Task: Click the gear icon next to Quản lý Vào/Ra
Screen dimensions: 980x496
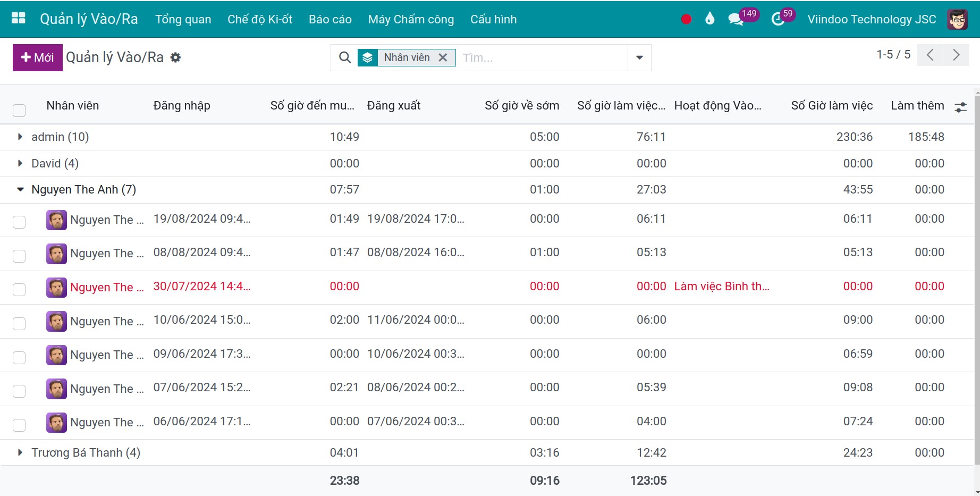Action: coord(175,57)
